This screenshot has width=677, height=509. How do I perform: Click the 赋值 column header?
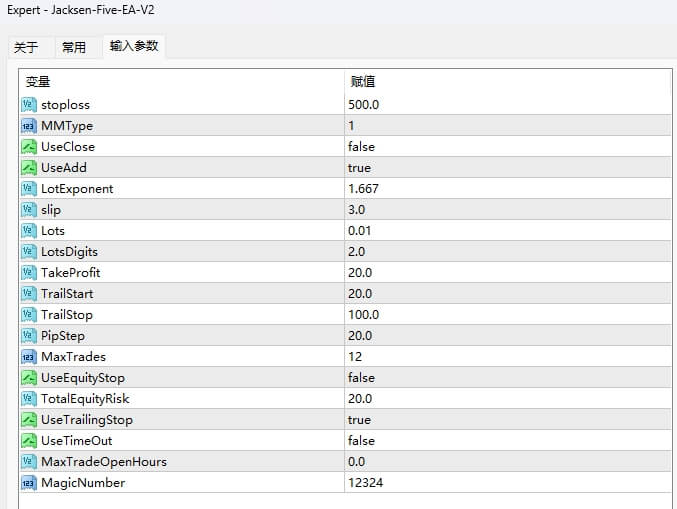pyautogui.click(x=362, y=81)
